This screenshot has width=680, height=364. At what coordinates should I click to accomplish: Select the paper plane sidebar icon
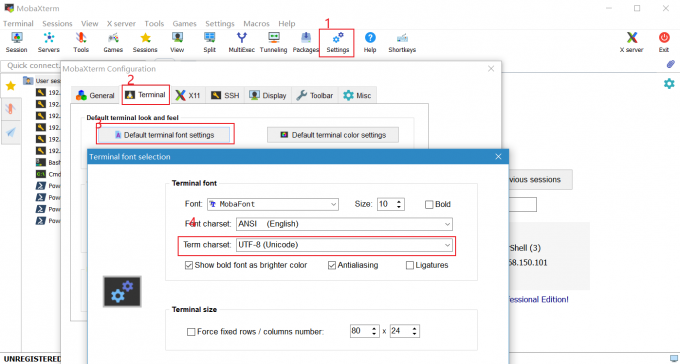pos(10,132)
